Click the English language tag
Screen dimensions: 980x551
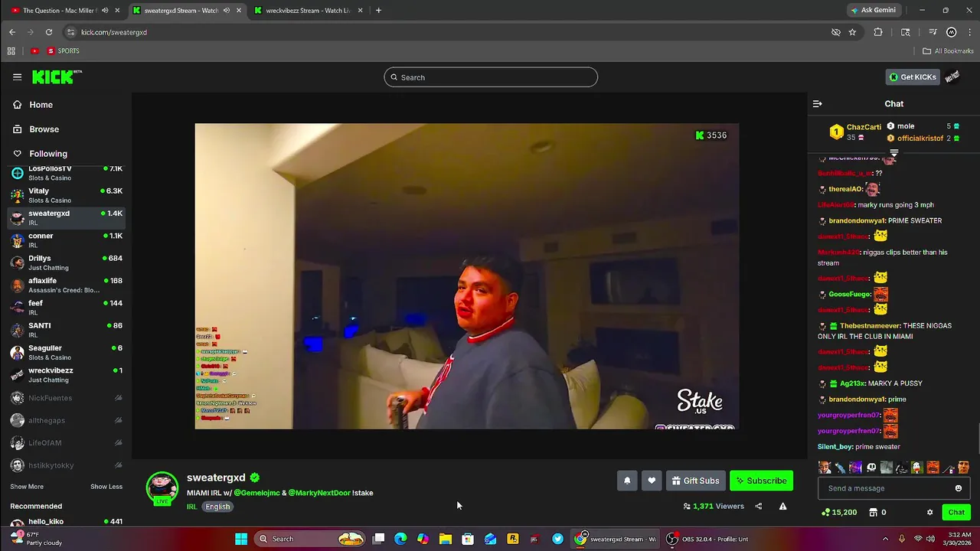click(x=217, y=507)
